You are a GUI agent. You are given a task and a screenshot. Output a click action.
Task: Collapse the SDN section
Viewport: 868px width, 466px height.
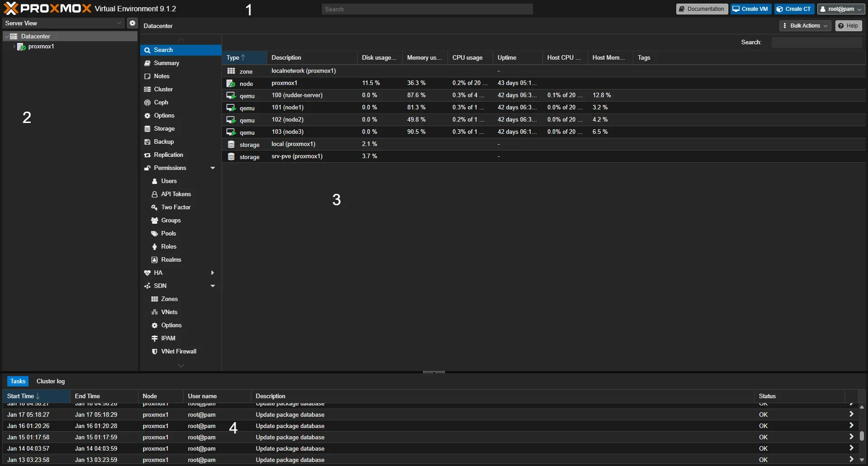212,286
